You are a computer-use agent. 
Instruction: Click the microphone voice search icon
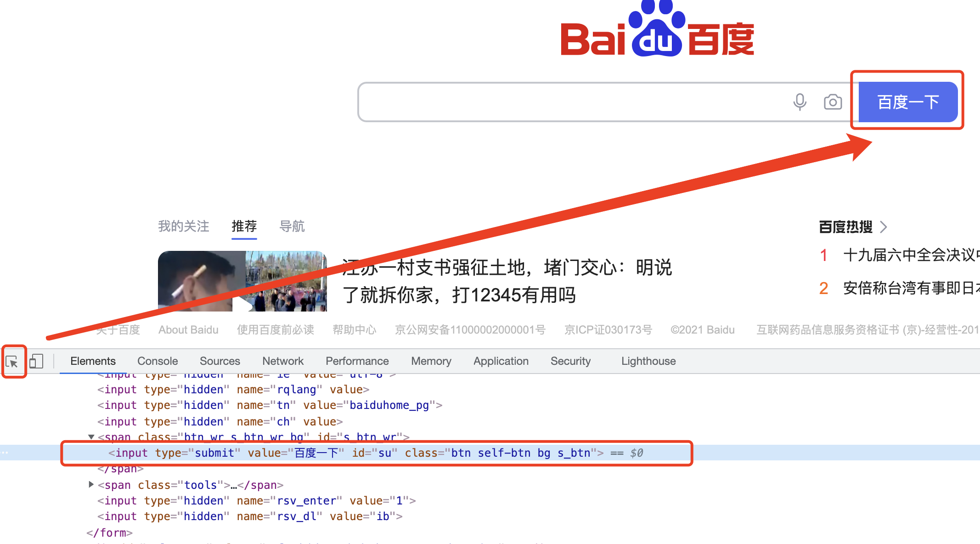(800, 102)
